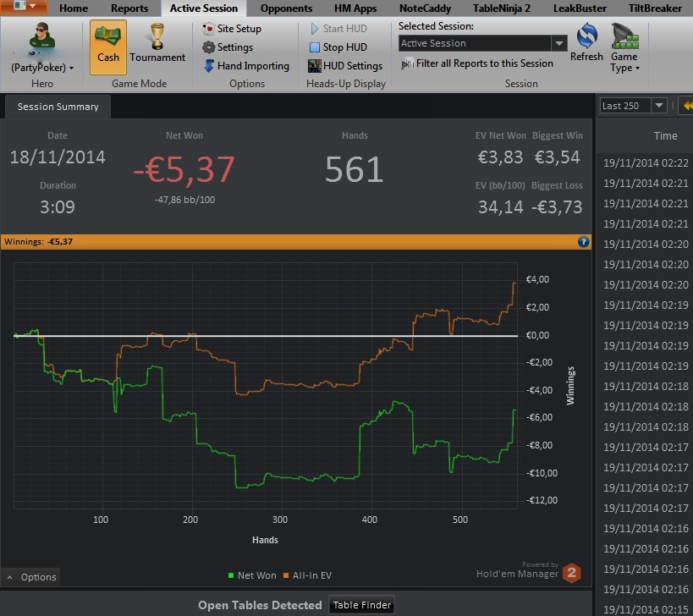This screenshot has width=693, height=616.
Task: Switch to the Reports tab
Action: [x=129, y=8]
